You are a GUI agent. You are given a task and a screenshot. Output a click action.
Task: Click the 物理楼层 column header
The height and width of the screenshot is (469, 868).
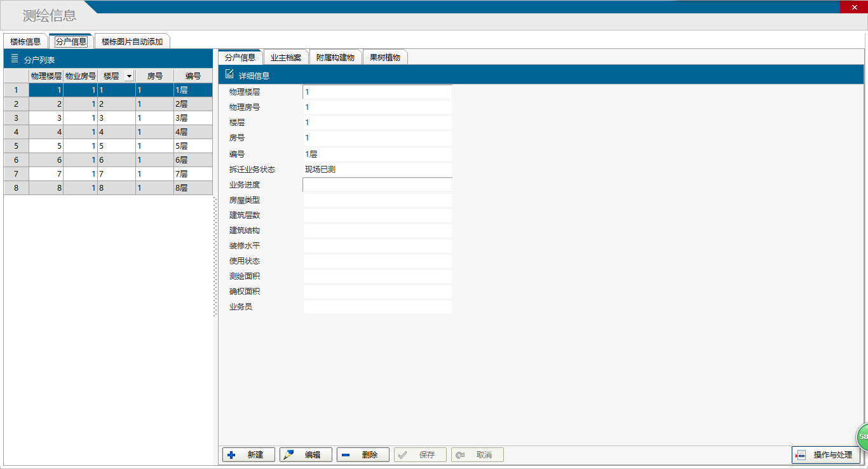tap(46, 76)
